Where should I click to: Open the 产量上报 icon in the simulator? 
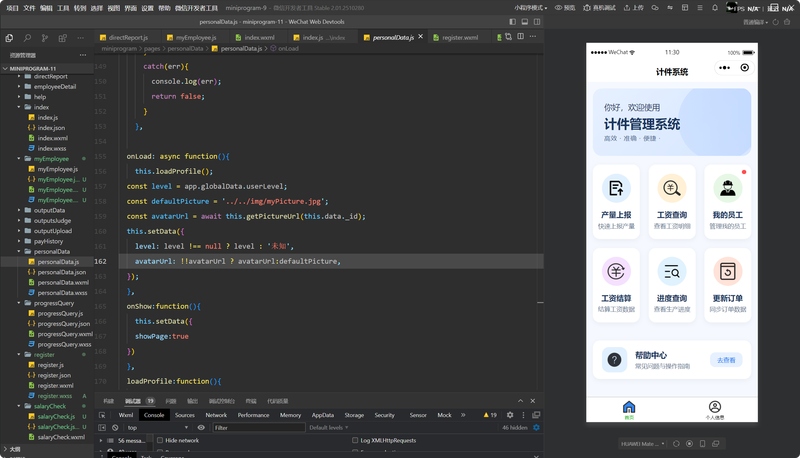click(616, 188)
